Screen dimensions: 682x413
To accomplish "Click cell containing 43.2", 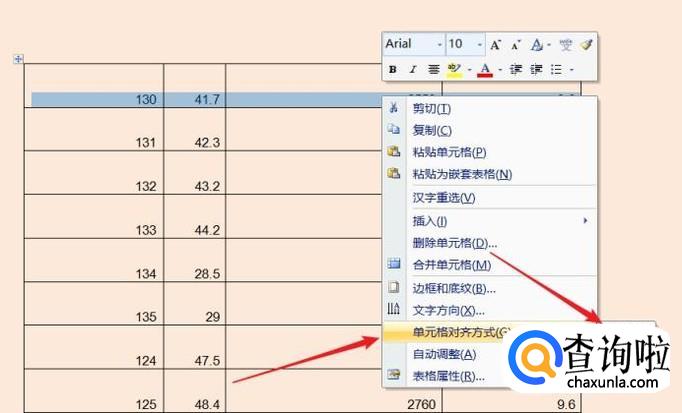I will pyautogui.click(x=194, y=173).
